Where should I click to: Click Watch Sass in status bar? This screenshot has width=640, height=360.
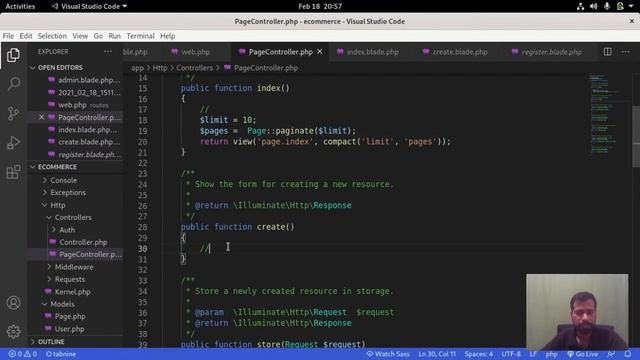pos(388,354)
